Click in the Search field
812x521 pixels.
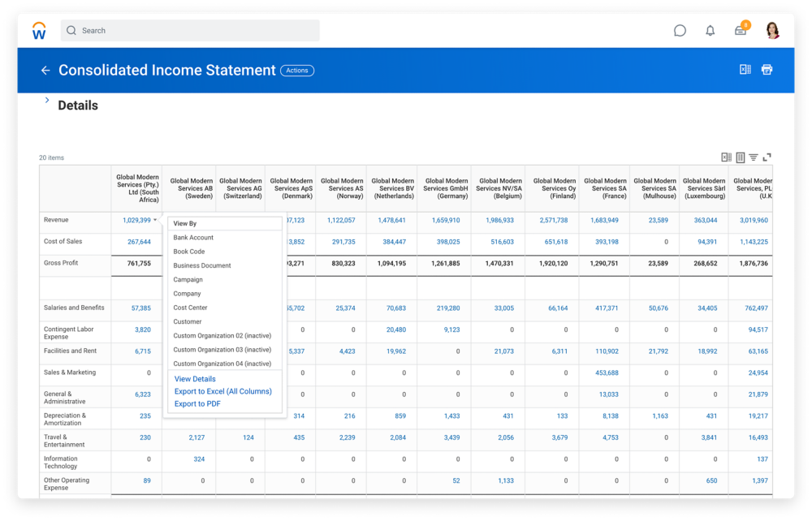tap(195, 31)
